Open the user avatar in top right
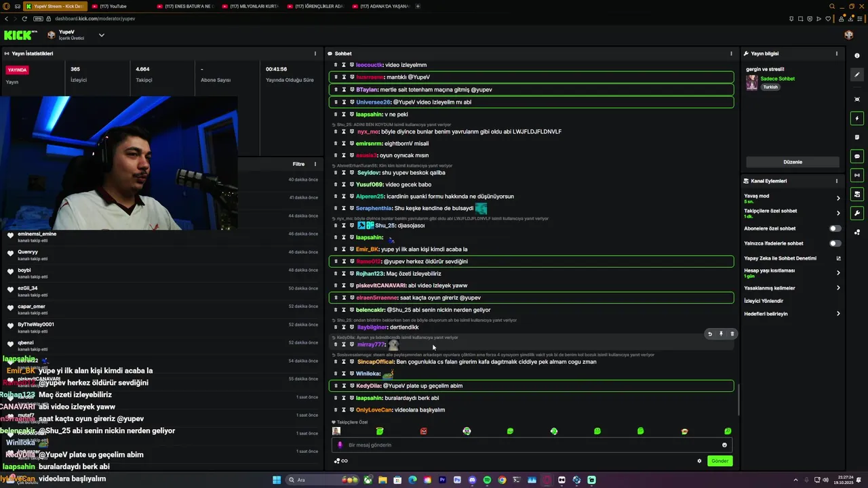 (x=848, y=35)
